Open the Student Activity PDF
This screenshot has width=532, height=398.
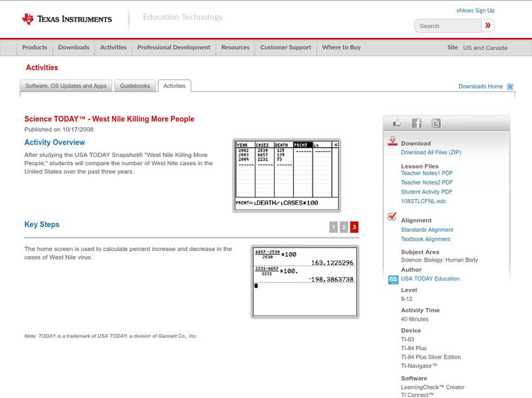click(x=426, y=192)
